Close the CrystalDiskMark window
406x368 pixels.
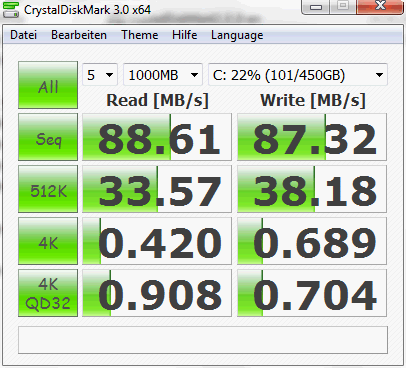pos(380,7)
